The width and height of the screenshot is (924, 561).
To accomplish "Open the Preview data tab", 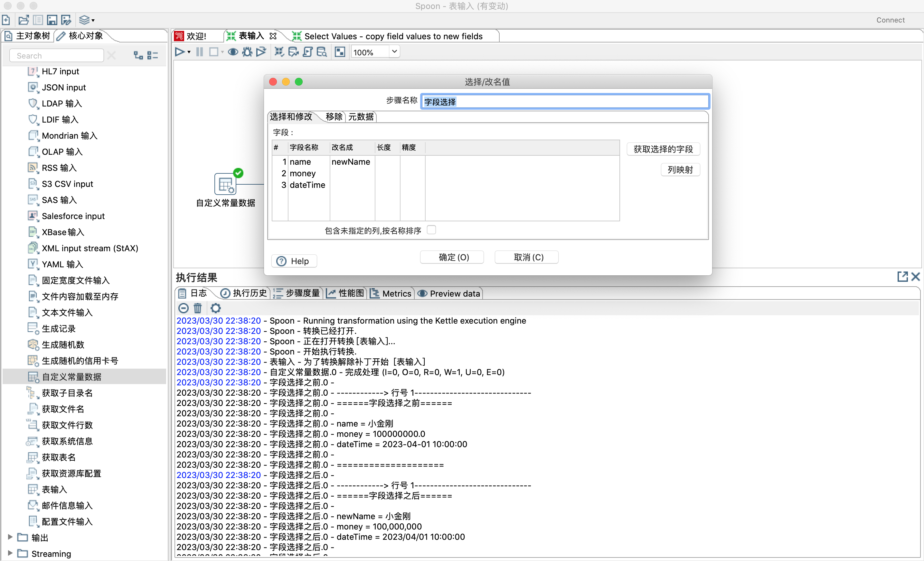I will pyautogui.click(x=449, y=293).
